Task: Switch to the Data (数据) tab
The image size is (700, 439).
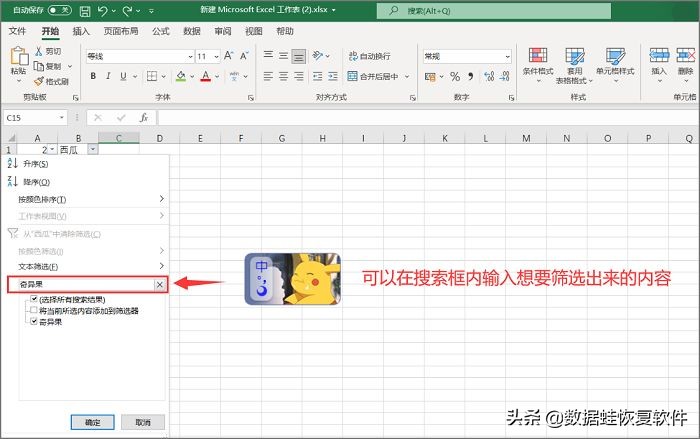Action: pyautogui.click(x=192, y=31)
